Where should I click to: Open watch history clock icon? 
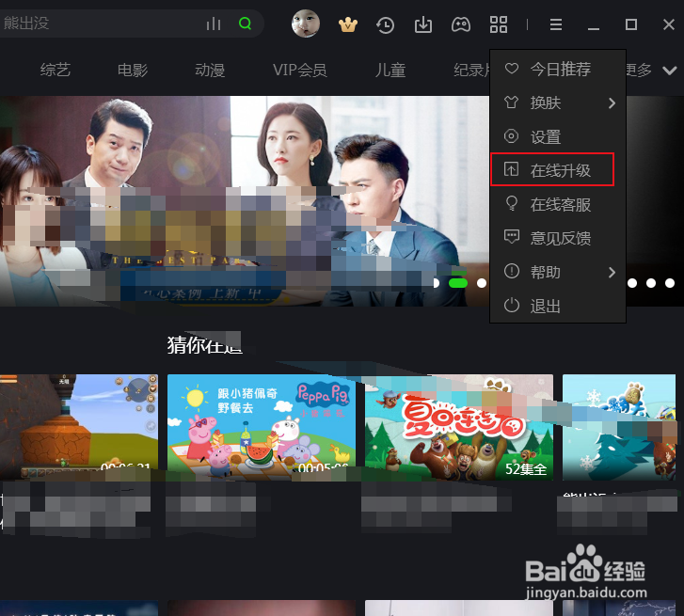tap(385, 24)
